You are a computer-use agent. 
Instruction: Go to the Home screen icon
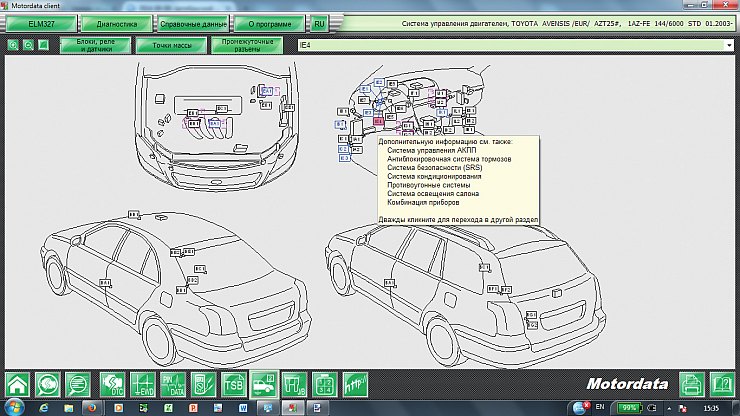[x=17, y=384]
